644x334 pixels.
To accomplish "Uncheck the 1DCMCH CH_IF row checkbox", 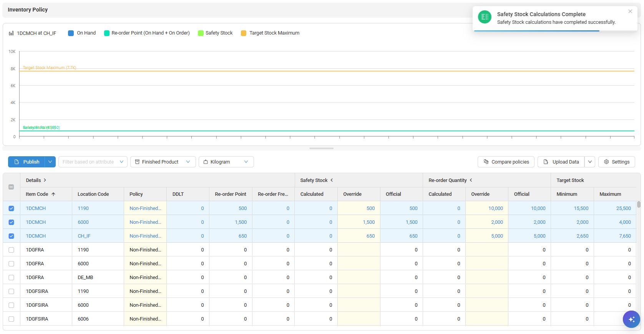I will [x=11, y=236].
